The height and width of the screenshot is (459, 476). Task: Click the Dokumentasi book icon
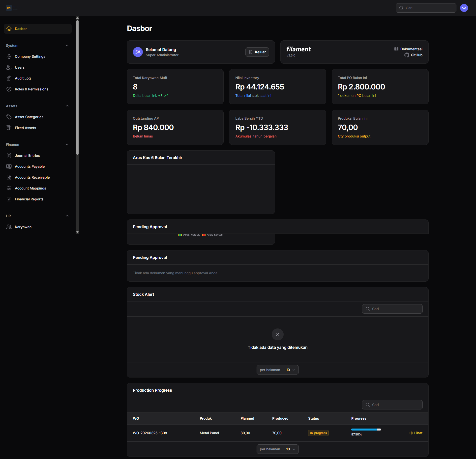click(x=396, y=49)
